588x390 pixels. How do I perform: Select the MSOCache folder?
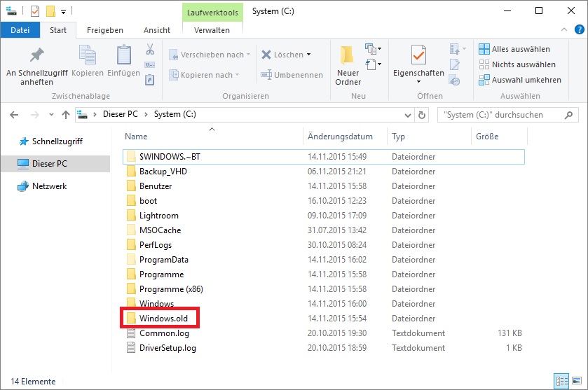(323, 230)
